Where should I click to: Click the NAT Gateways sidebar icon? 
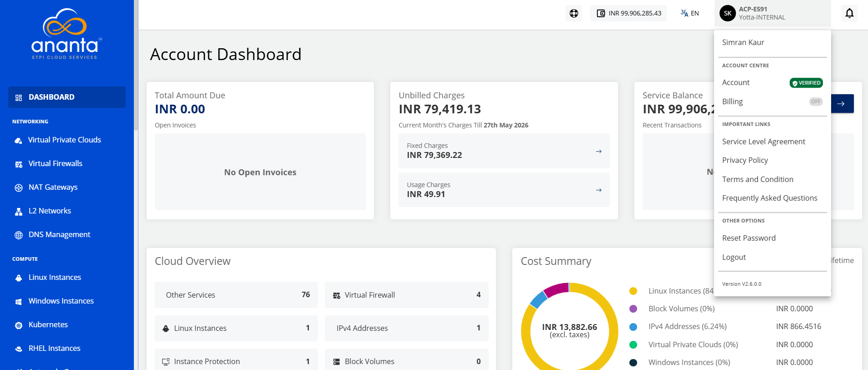19,188
